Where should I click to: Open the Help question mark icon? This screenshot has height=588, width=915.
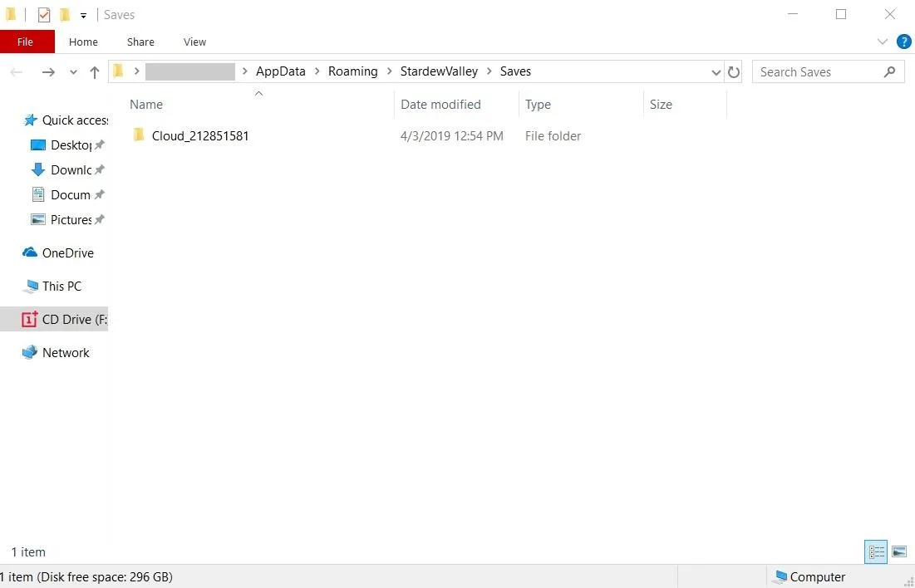click(x=903, y=42)
